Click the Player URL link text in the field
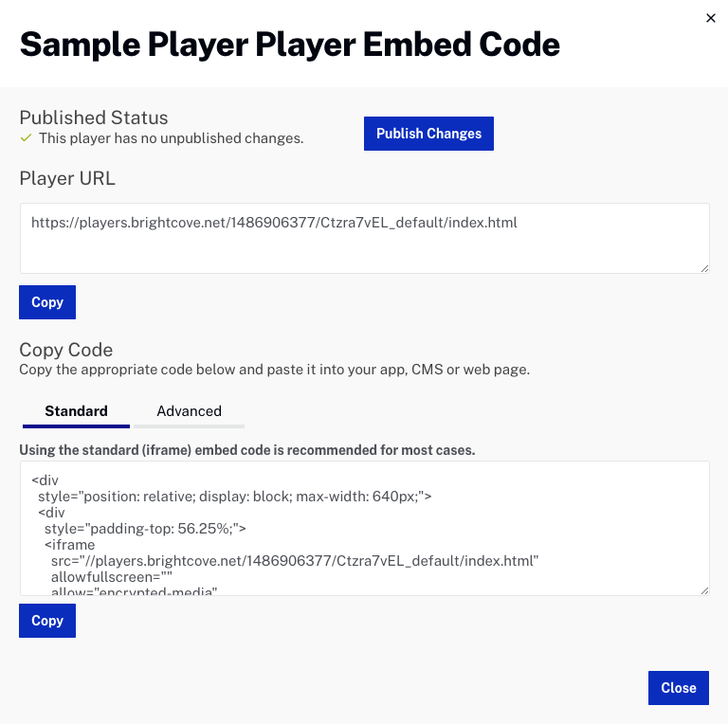The height and width of the screenshot is (724, 728). pyautogui.click(x=274, y=224)
